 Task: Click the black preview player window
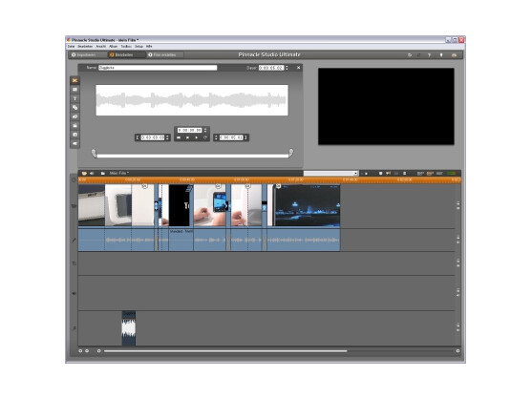coord(386,107)
